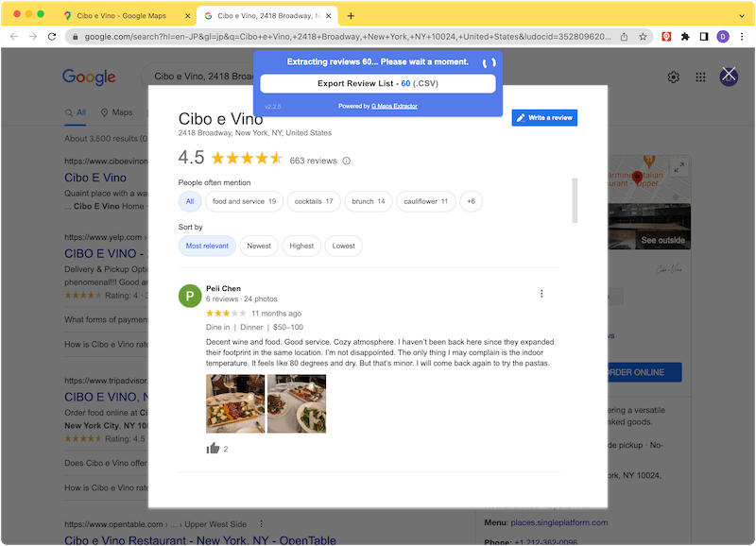The height and width of the screenshot is (546, 756).
Task: Filter reviews mentioning cocktails
Action: [x=314, y=201]
